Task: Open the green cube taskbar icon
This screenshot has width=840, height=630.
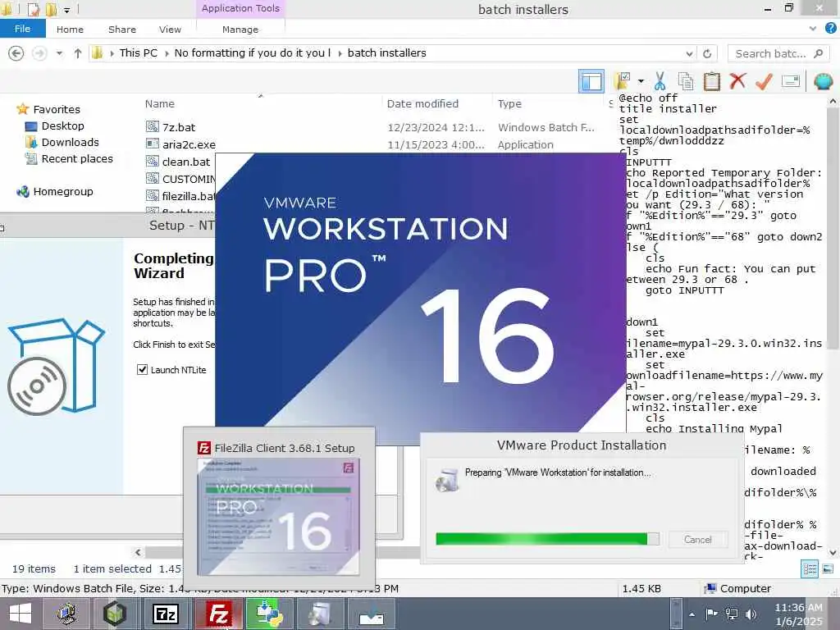Action: (x=115, y=614)
